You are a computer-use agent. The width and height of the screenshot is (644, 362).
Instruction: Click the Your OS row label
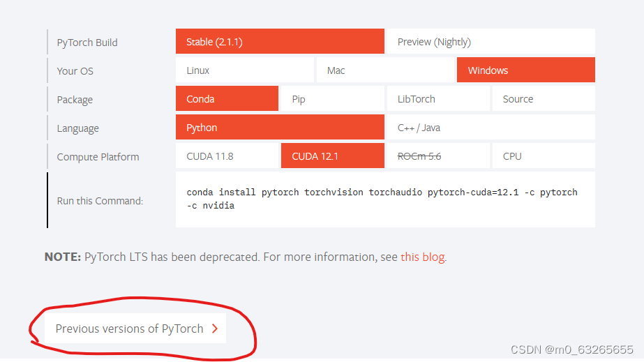click(x=75, y=71)
